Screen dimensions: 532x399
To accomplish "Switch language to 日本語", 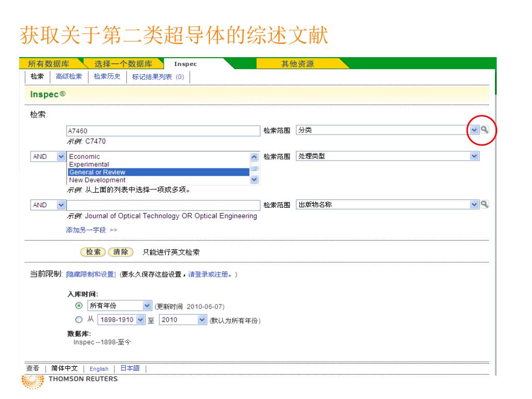I will point(130,368).
